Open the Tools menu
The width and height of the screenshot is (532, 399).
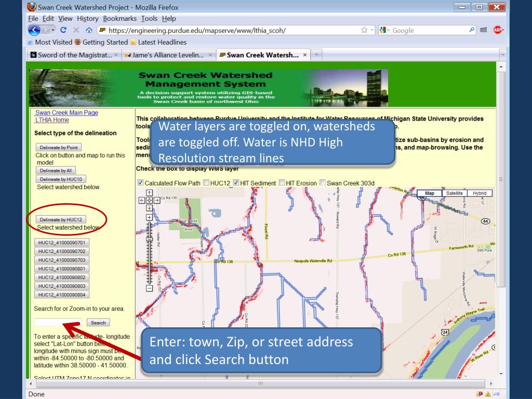pos(149,19)
